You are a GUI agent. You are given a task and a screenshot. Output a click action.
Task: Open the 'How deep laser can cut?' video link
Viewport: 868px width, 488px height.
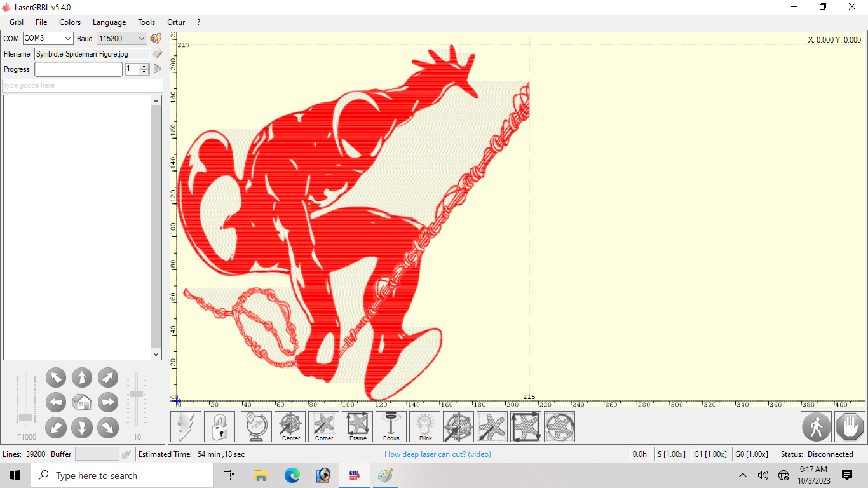438,454
